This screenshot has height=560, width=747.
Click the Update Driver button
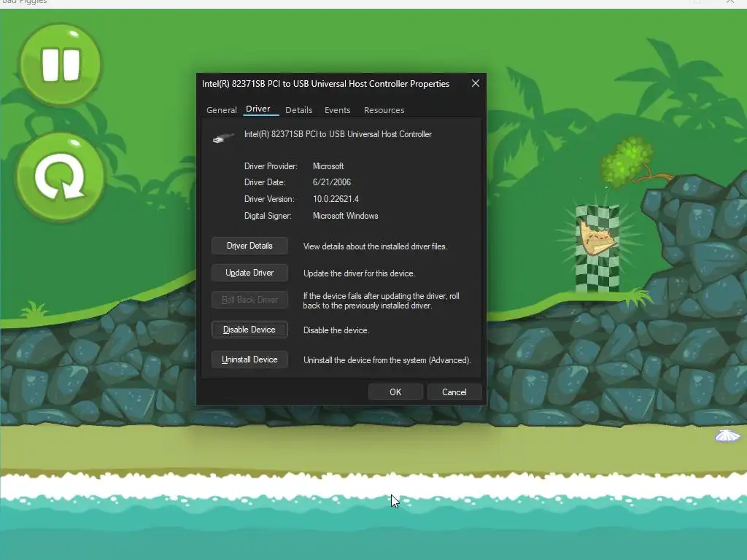pos(249,273)
